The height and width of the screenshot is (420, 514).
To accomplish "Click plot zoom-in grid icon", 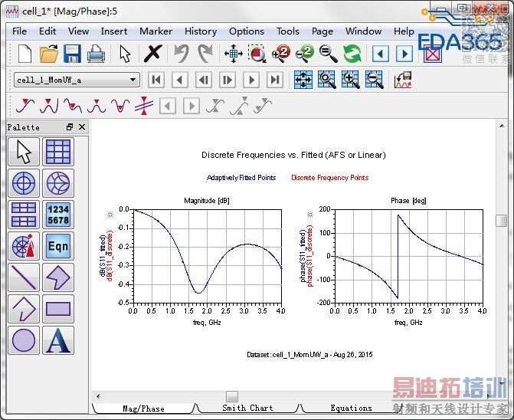I will click(350, 80).
